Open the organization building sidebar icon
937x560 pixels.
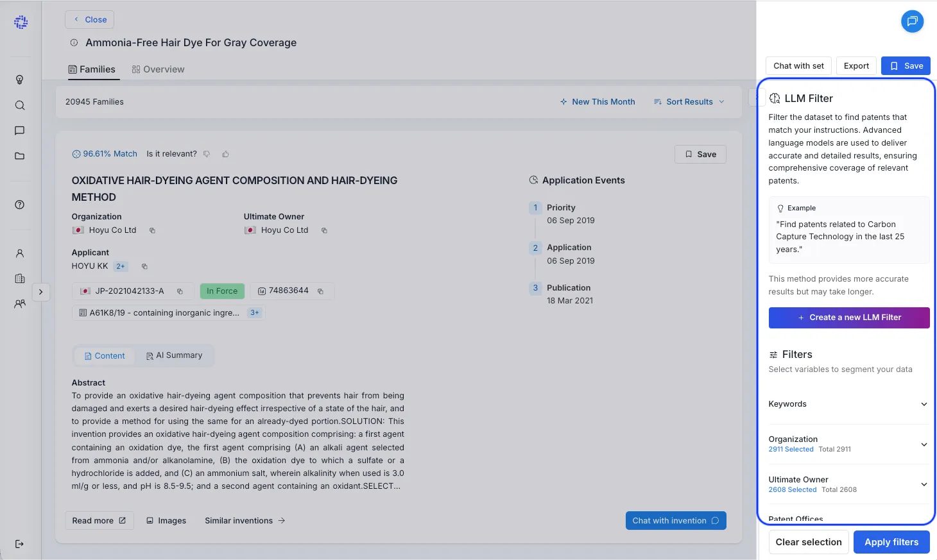click(20, 278)
